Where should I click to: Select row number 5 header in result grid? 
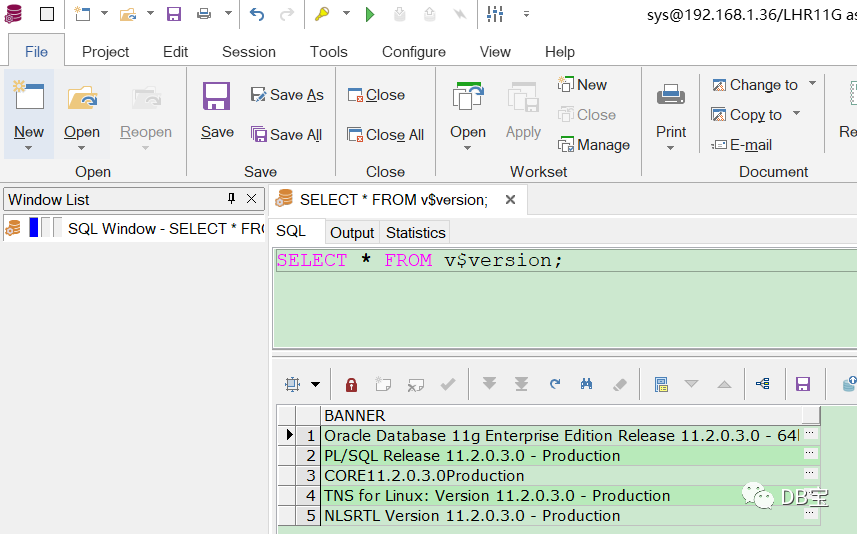point(308,515)
